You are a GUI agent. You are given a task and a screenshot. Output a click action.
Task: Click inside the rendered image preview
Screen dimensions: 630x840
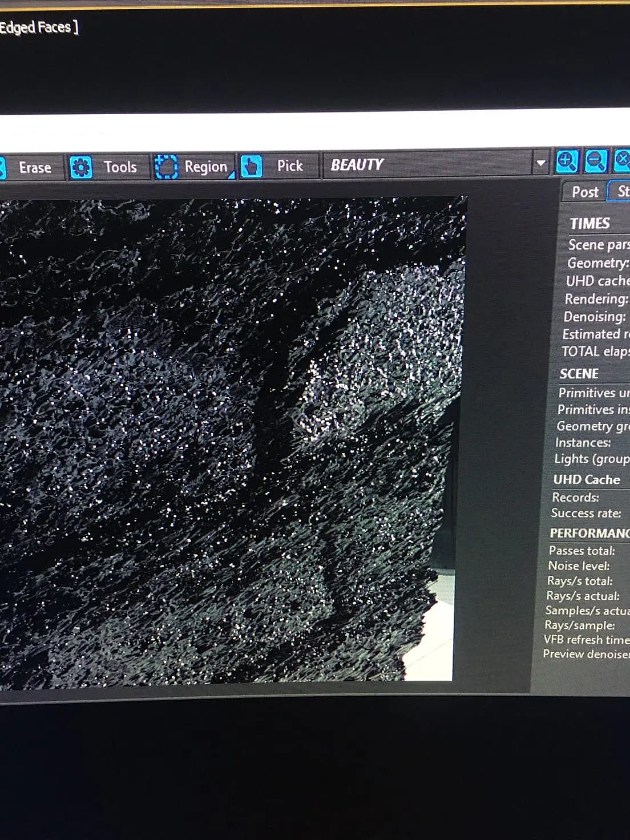click(x=228, y=439)
